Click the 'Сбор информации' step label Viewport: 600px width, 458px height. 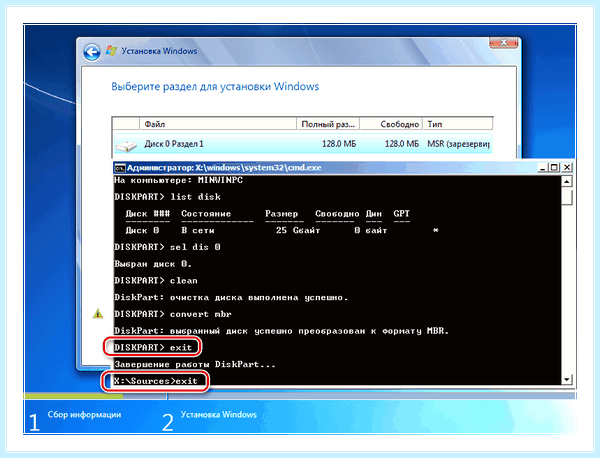pyautogui.click(x=84, y=415)
